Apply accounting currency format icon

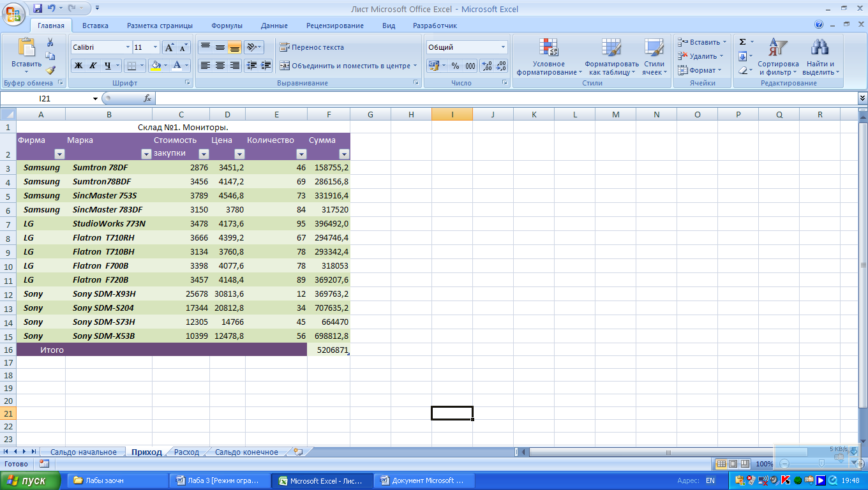pos(433,66)
